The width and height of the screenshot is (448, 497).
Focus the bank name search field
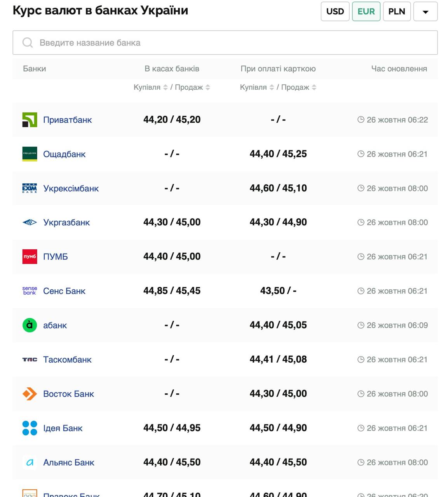[x=225, y=43]
